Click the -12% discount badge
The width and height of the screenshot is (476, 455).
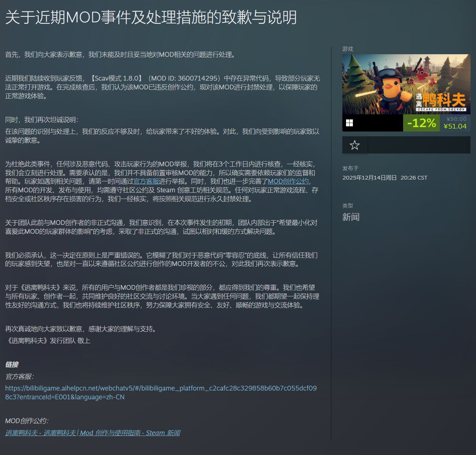(x=421, y=123)
